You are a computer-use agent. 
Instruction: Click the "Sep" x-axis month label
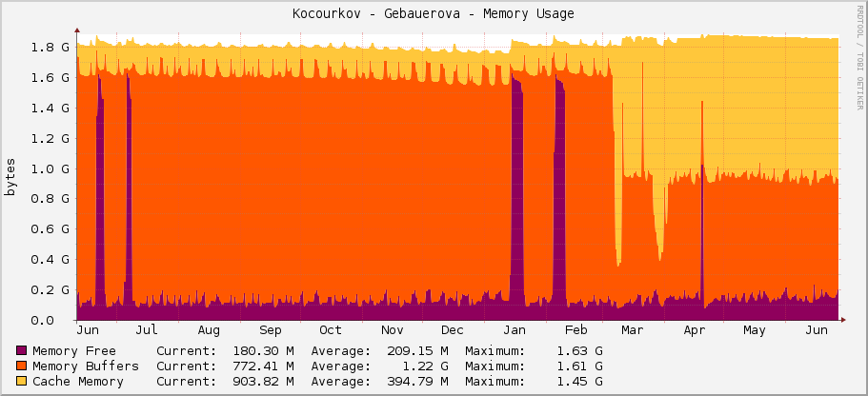[x=271, y=330]
